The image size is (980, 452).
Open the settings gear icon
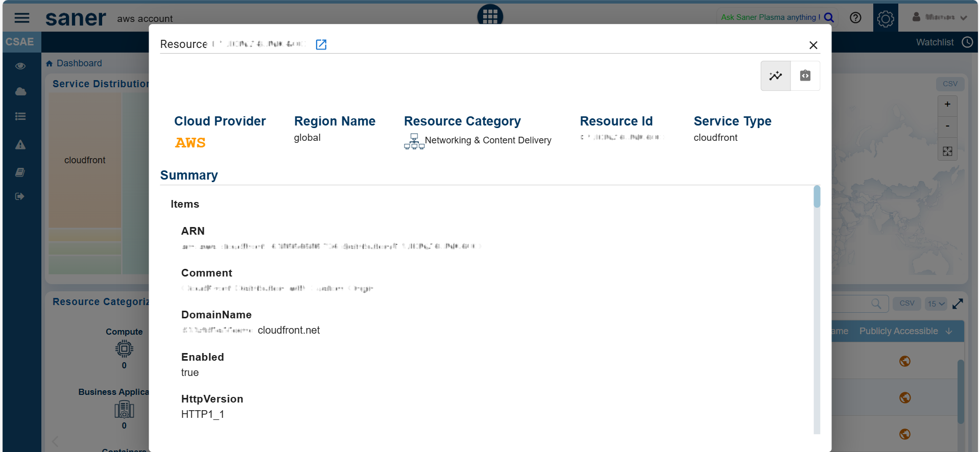click(886, 18)
